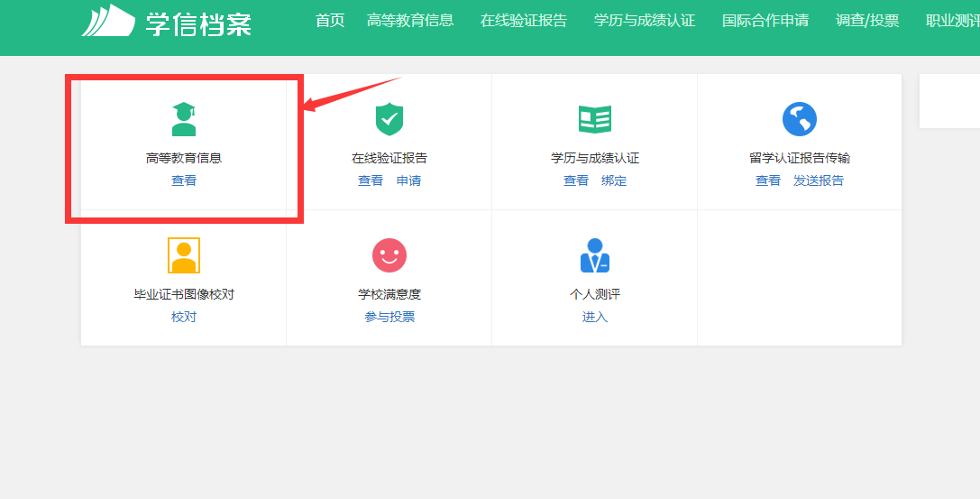The image size is (980, 499).
Task: Click the yellow portrait 毕业证书图像校对 icon
Action: pyautogui.click(x=184, y=255)
